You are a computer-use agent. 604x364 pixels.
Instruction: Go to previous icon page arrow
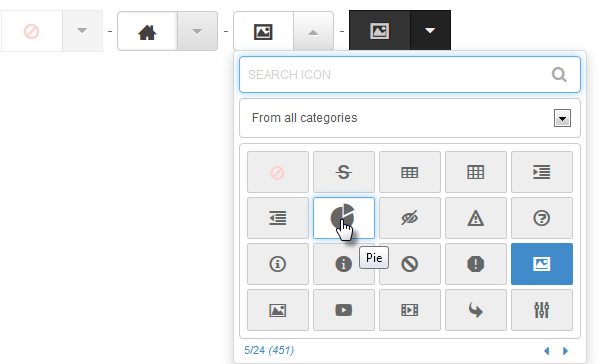[x=547, y=351]
